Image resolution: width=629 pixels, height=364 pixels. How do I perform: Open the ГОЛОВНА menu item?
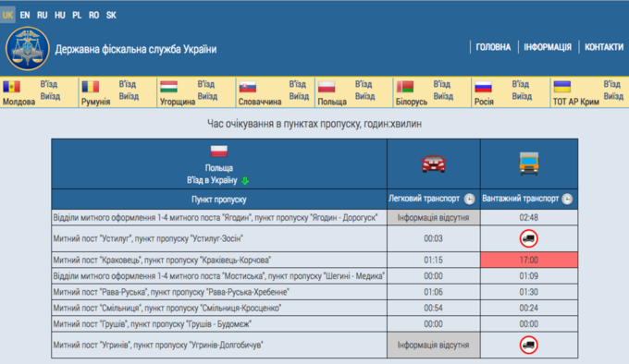[493, 47]
